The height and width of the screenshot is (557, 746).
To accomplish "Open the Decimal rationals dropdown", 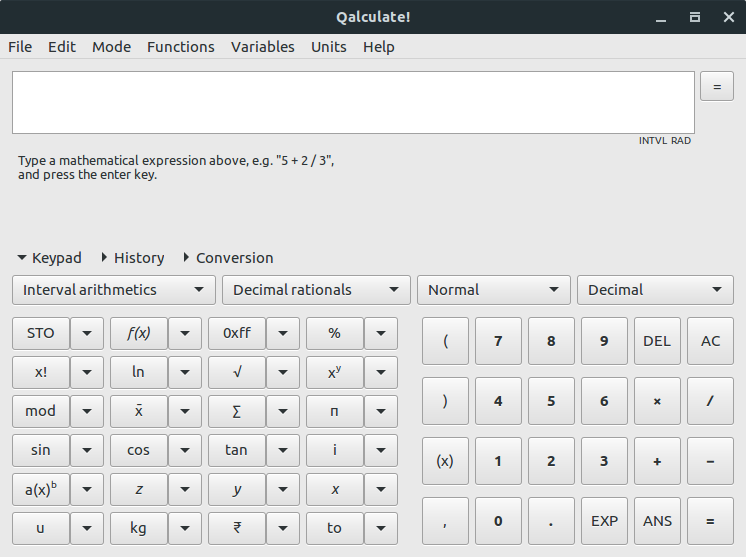I will 316,290.
